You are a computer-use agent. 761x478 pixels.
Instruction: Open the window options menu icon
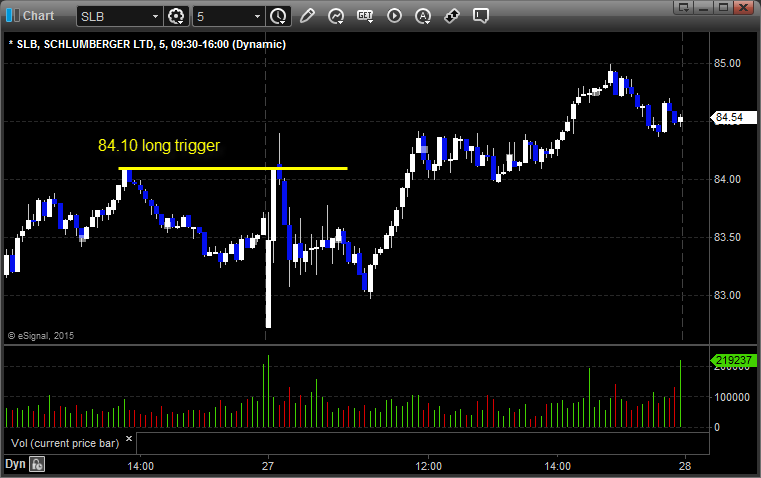(684, 8)
